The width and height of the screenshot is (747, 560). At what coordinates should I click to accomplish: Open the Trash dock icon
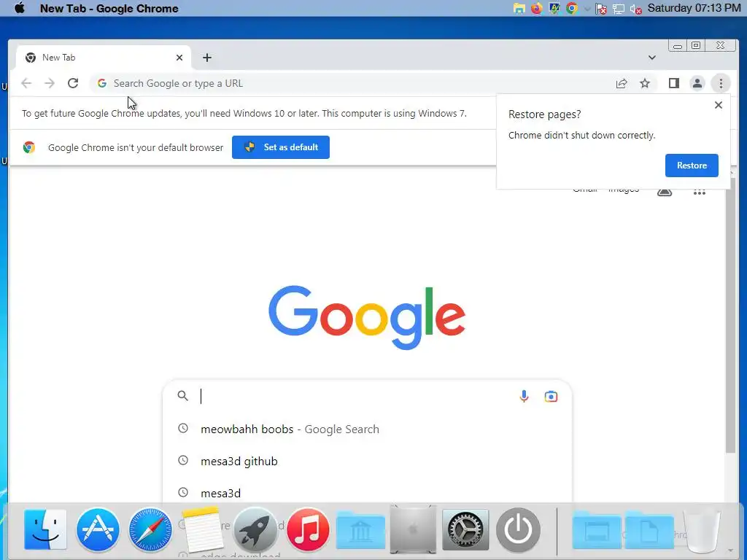pos(702,531)
